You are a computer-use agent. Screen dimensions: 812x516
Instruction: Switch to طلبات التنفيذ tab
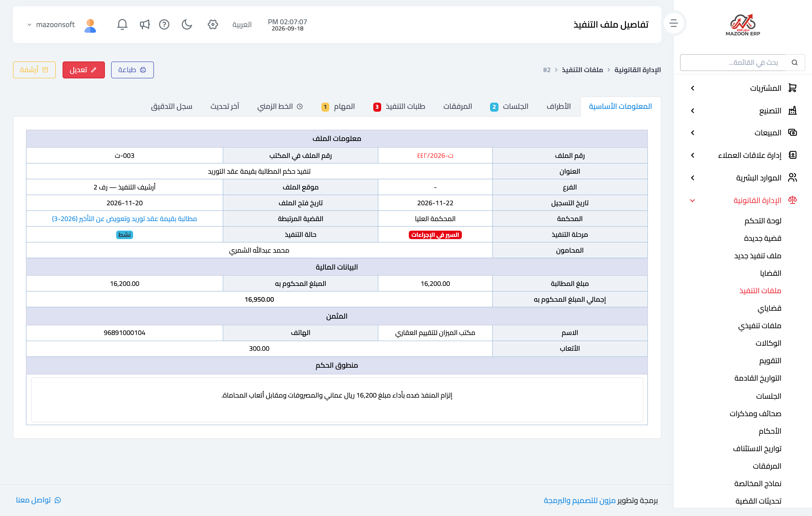coord(399,107)
